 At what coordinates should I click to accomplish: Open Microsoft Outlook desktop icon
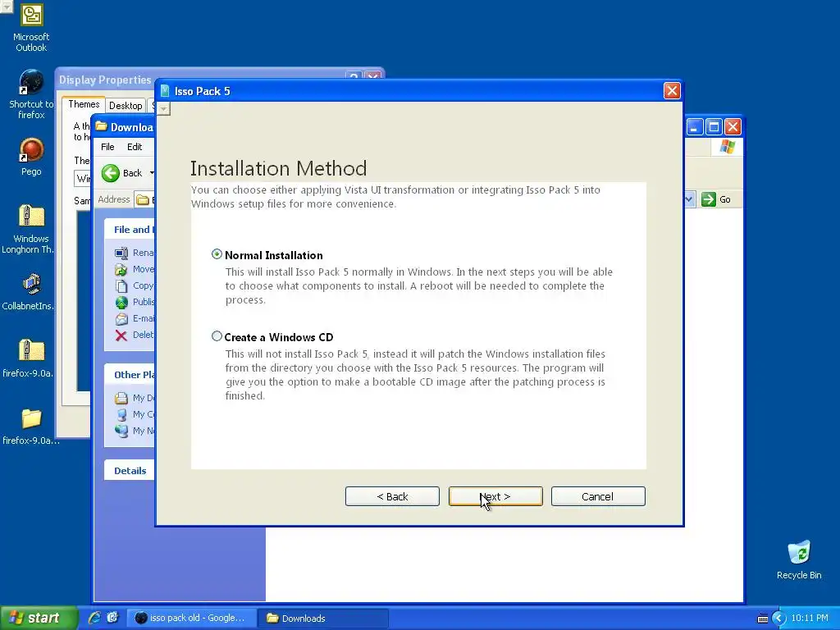coord(31,28)
